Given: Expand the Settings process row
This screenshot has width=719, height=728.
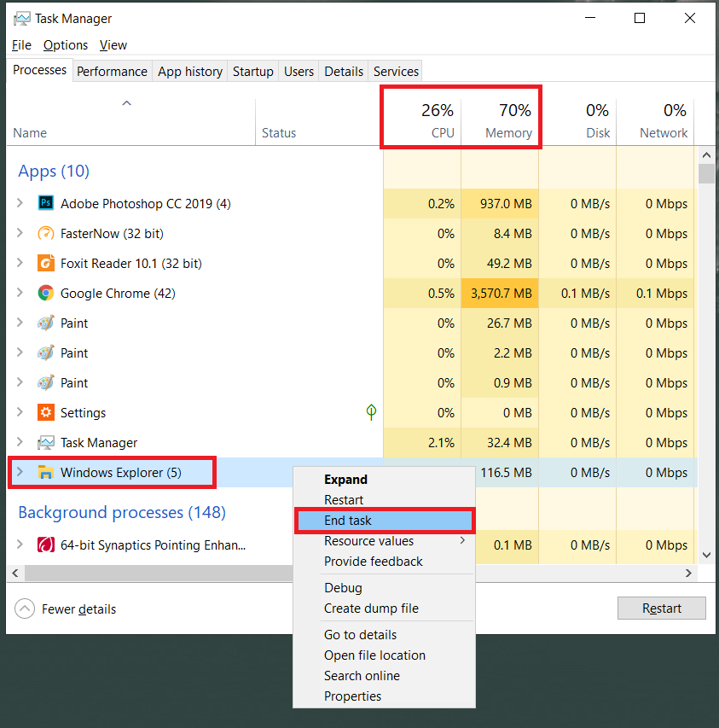Looking at the screenshot, I should click(20, 412).
